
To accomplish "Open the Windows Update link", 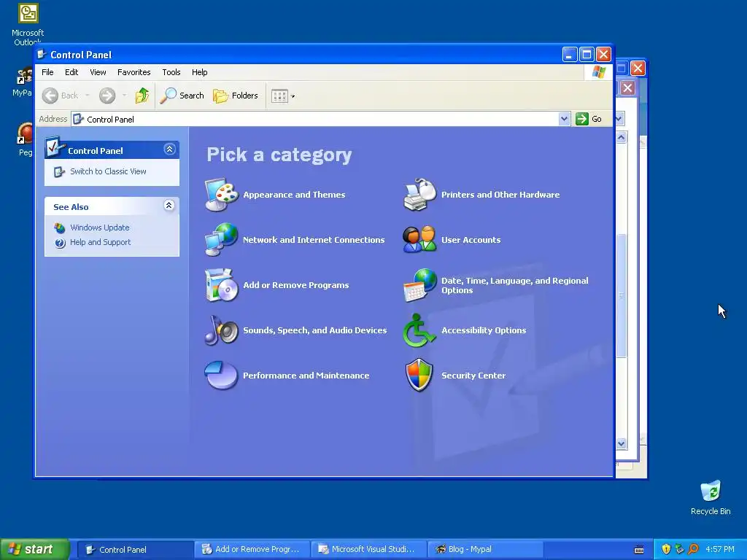I will (99, 227).
